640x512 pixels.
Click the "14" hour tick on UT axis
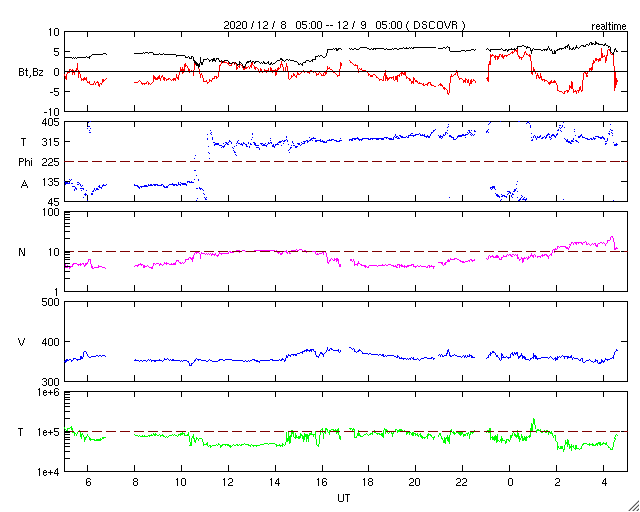click(x=275, y=483)
